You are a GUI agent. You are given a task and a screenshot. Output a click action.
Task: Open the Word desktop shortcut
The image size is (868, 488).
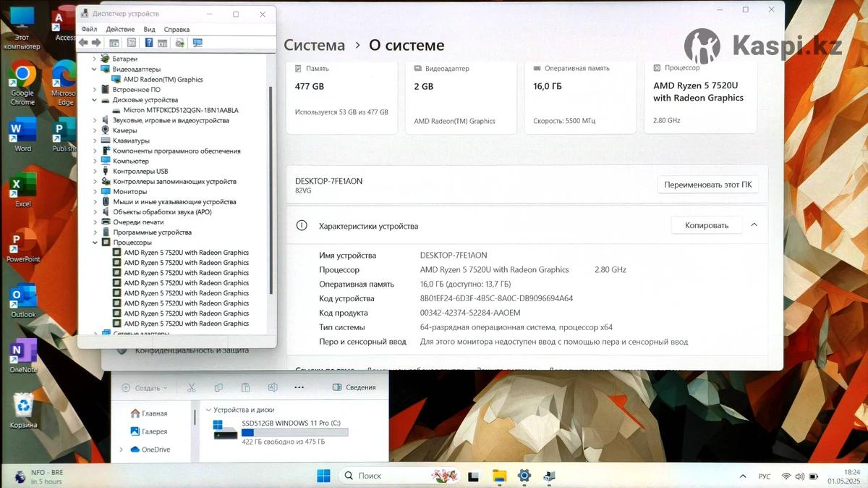pos(22,135)
